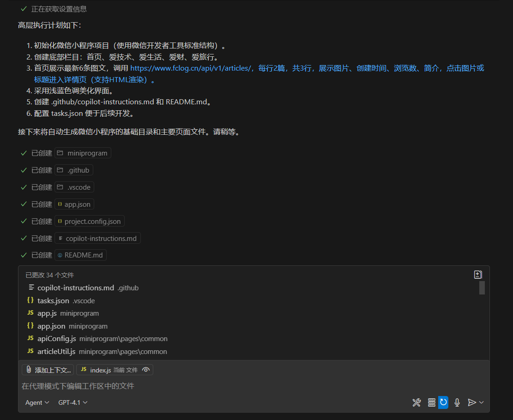Image resolution: width=513 pixels, height=420 pixels.
Task: Toggle eye icon on index.js current file
Action: point(146,370)
